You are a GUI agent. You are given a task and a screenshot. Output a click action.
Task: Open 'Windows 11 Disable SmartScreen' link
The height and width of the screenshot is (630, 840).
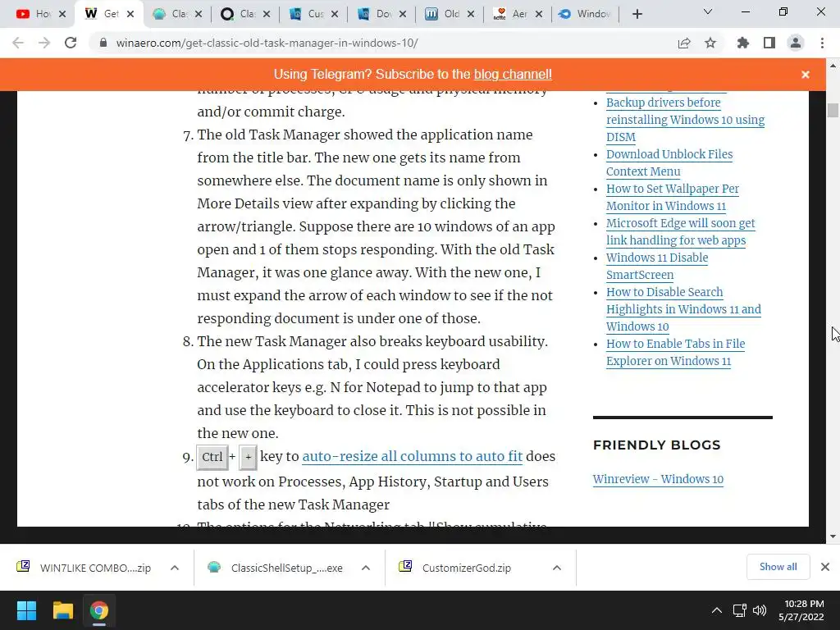(657, 266)
